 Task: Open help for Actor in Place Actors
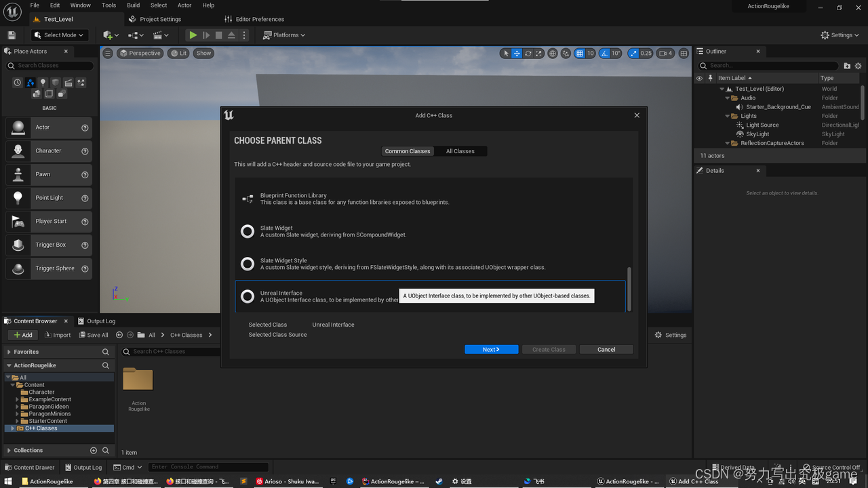pyautogui.click(x=85, y=127)
